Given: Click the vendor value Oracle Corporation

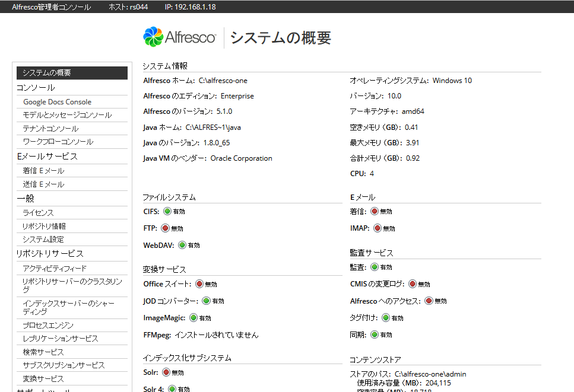Looking at the screenshot, I should click(241, 158).
